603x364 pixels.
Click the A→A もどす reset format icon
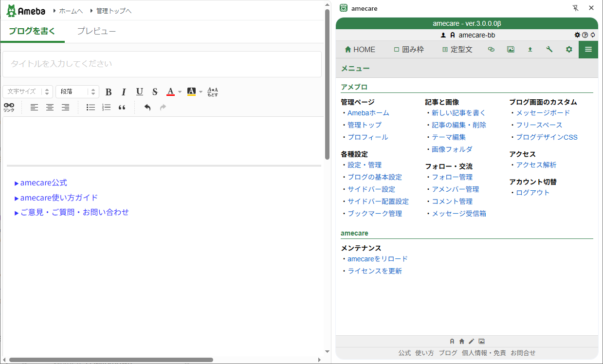[x=213, y=92]
